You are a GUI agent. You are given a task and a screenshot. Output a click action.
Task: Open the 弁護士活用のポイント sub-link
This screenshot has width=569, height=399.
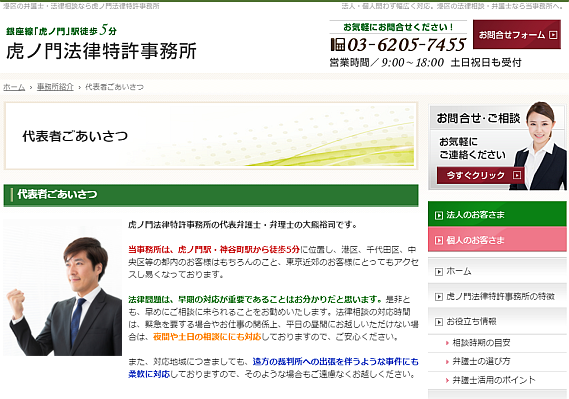point(494,380)
